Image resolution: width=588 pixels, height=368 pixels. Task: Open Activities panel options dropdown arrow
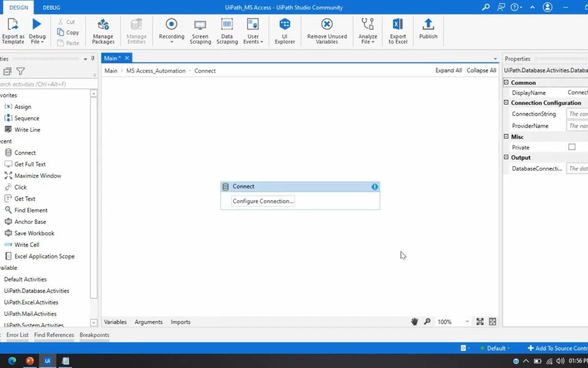85,59
